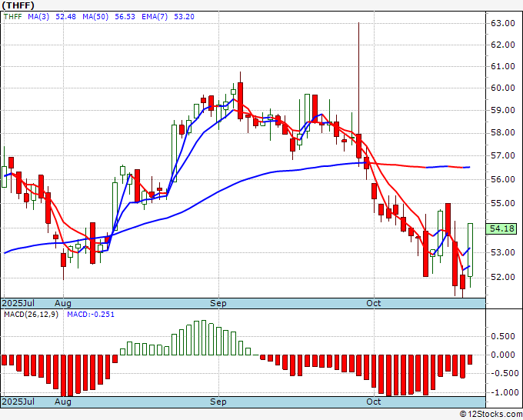Click the (THFF) ticker title
The image size is (523, 420).
point(18,5)
